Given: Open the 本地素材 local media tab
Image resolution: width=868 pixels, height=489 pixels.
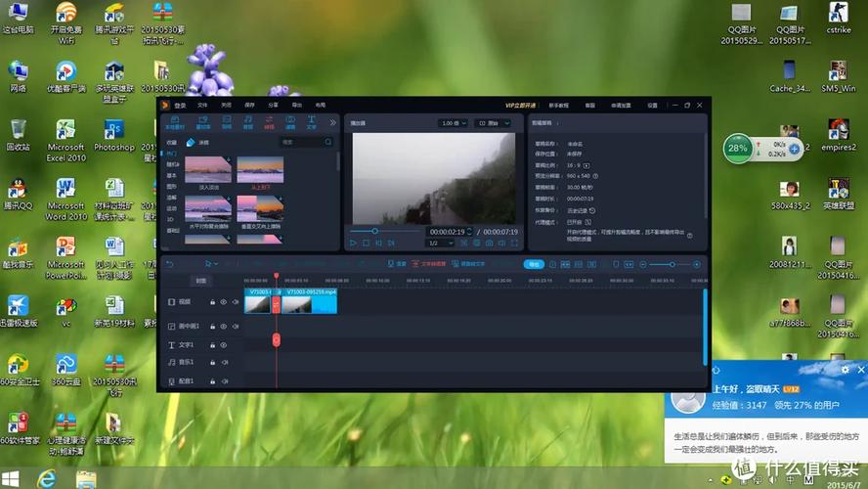Looking at the screenshot, I should coord(175,123).
